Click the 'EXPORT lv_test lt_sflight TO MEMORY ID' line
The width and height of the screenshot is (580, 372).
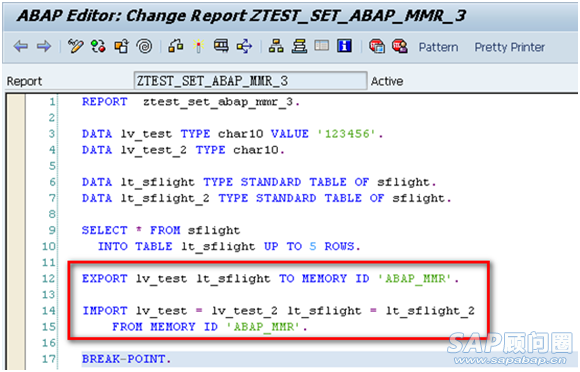[x=270, y=278]
